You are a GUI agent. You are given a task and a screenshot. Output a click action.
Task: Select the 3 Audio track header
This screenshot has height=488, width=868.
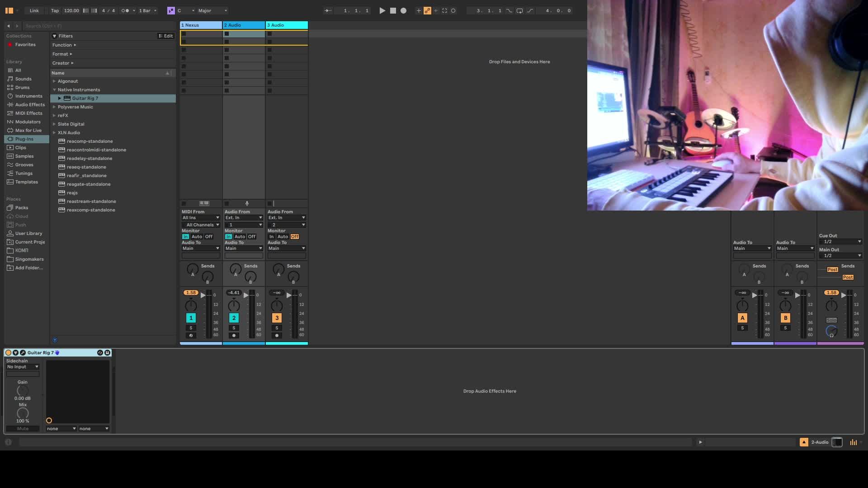pos(286,25)
